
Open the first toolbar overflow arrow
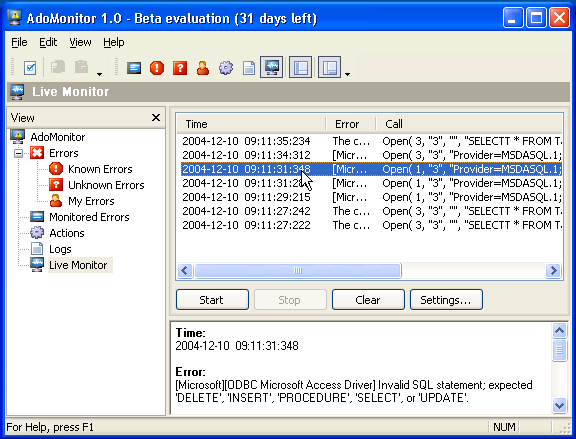point(99,74)
